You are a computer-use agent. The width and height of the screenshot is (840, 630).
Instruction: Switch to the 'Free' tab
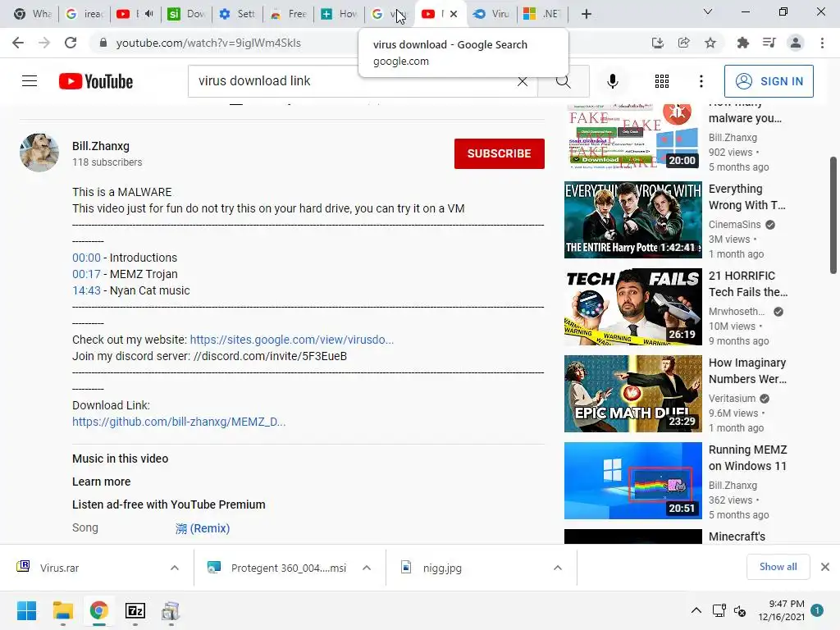tap(288, 14)
